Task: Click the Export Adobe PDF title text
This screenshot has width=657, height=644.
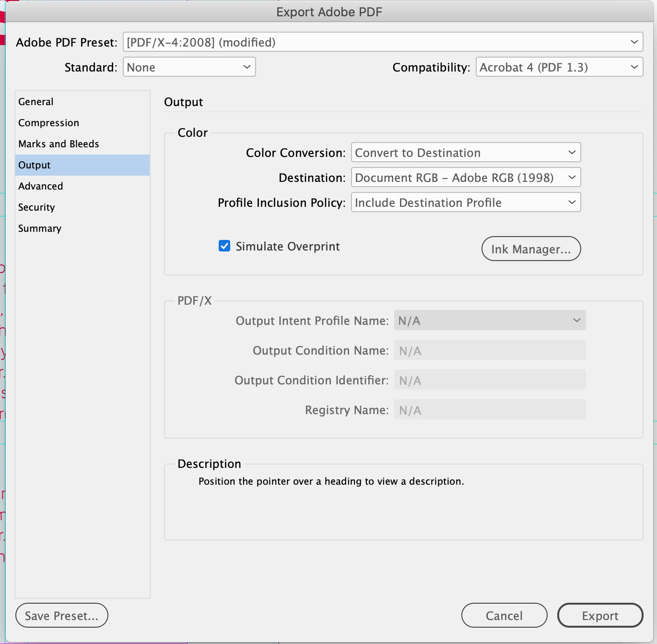Action: [x=329, y=12]
